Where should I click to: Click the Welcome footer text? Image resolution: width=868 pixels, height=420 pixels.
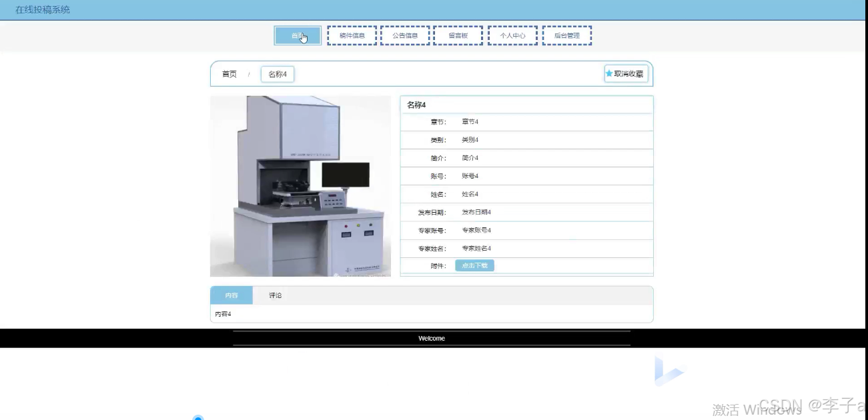click(431, 338)
